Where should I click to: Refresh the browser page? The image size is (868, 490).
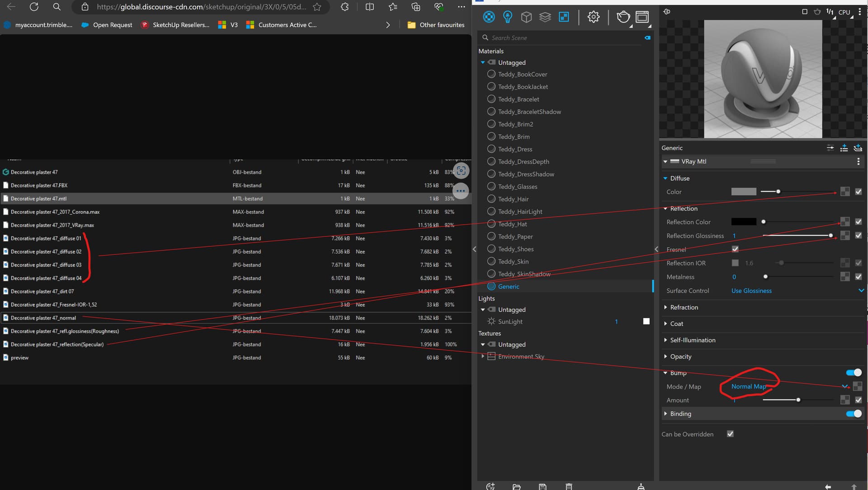pos(34,7)
